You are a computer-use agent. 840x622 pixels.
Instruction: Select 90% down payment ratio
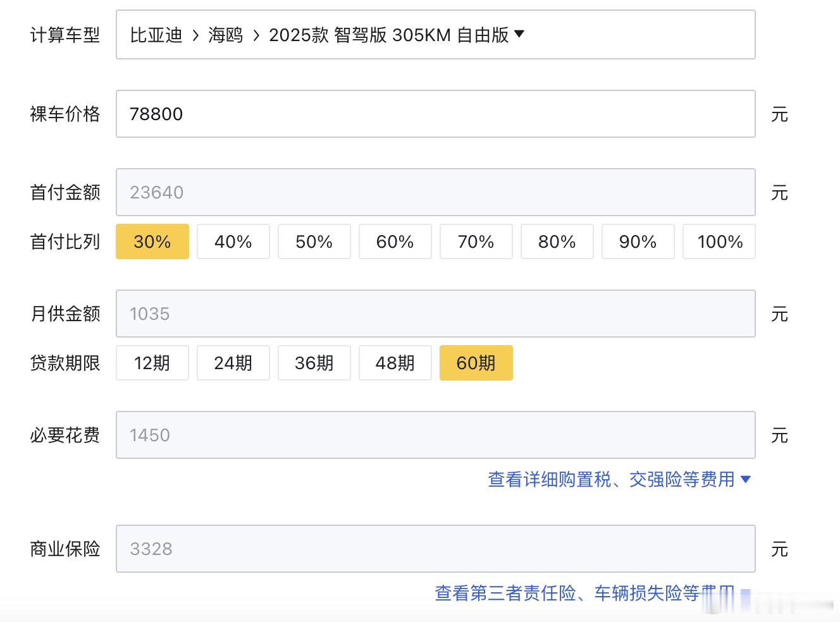(638, 241)
